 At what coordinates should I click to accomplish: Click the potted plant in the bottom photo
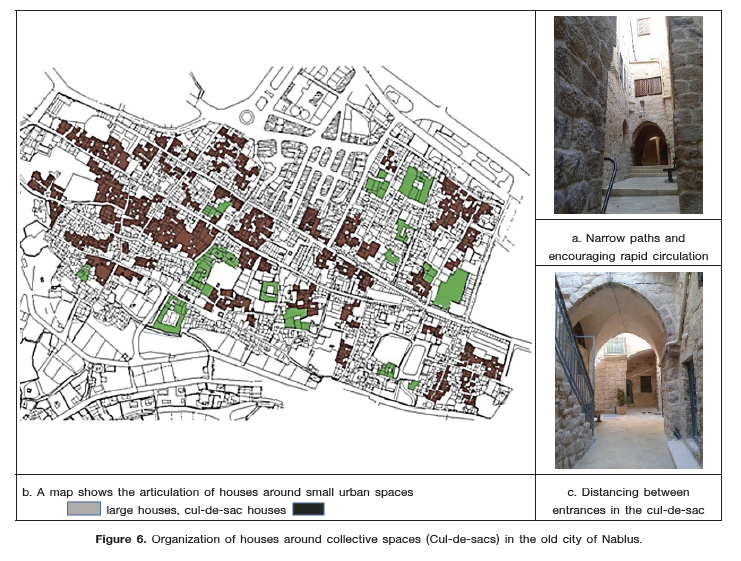click(620, 402)
